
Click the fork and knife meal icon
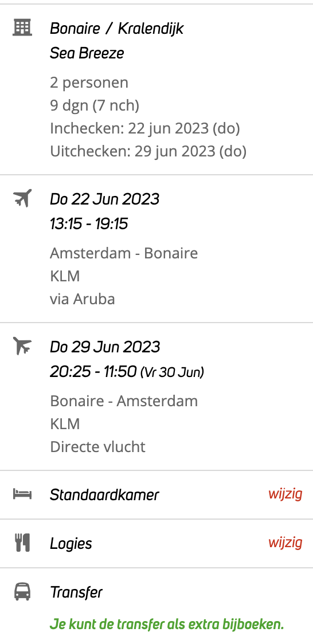tap(22, 543)
